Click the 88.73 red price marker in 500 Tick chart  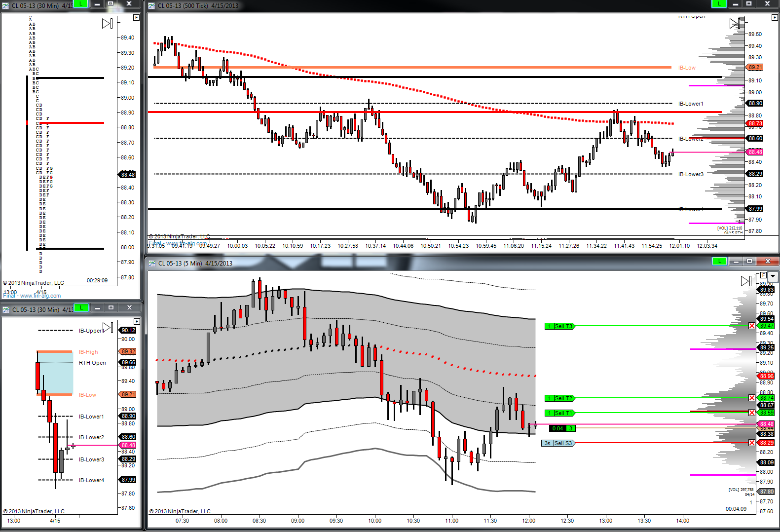(755, 123)
